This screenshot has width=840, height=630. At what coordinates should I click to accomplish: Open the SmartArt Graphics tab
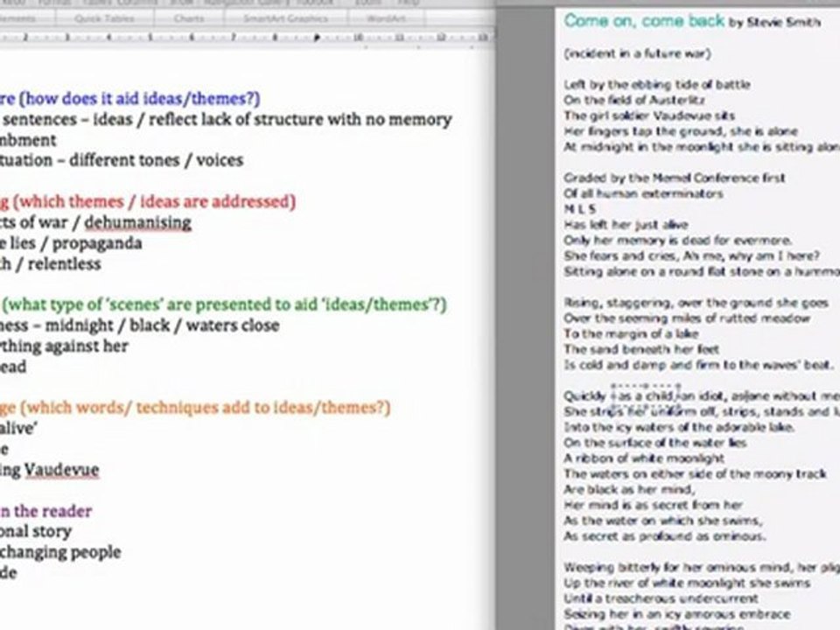[x=285, y=18]
